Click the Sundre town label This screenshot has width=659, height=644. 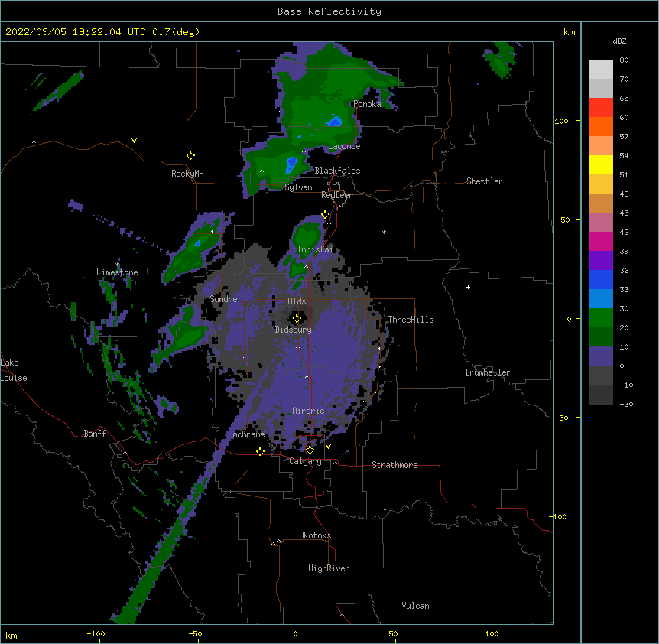[223, 299]
